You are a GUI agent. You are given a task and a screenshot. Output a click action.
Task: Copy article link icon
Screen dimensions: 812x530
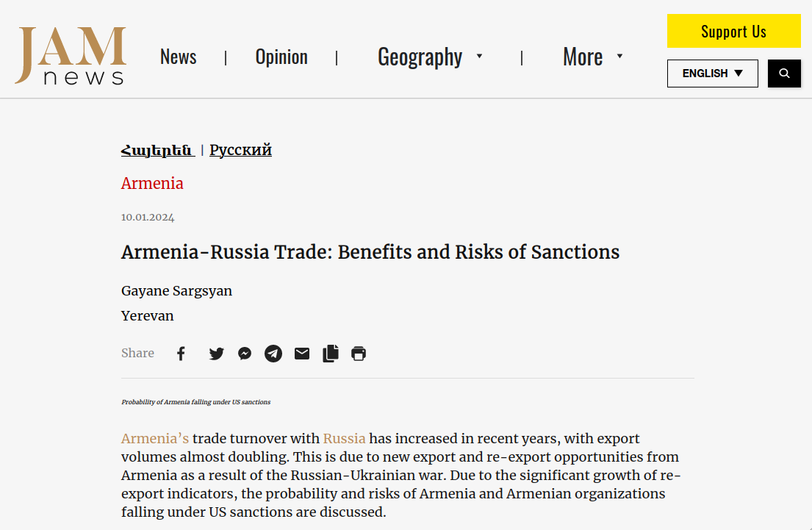click(331, 354)
